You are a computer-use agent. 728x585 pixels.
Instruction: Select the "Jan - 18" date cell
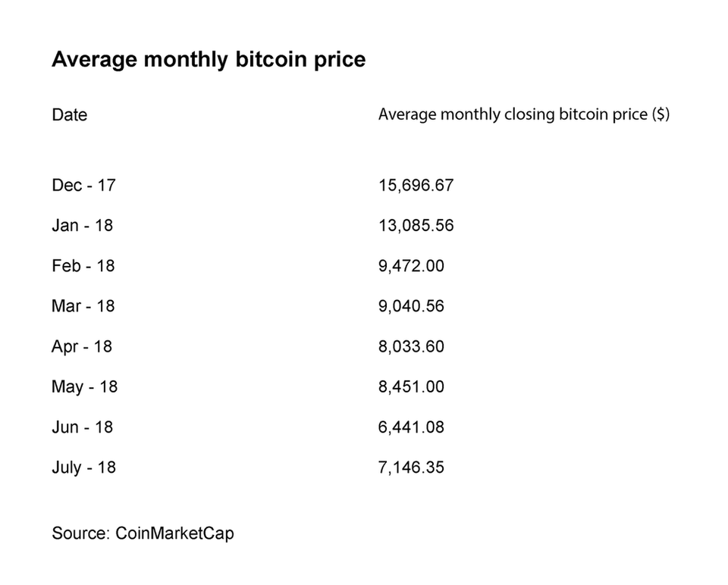point(82,225)
